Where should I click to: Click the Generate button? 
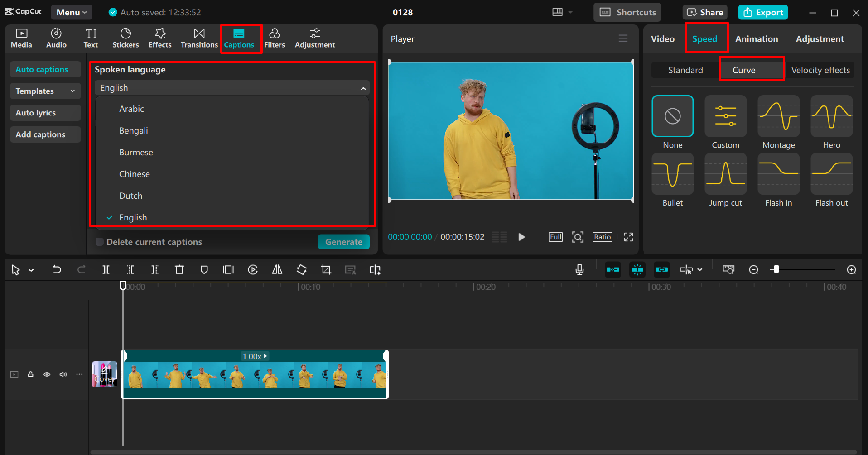click(343, 242)
